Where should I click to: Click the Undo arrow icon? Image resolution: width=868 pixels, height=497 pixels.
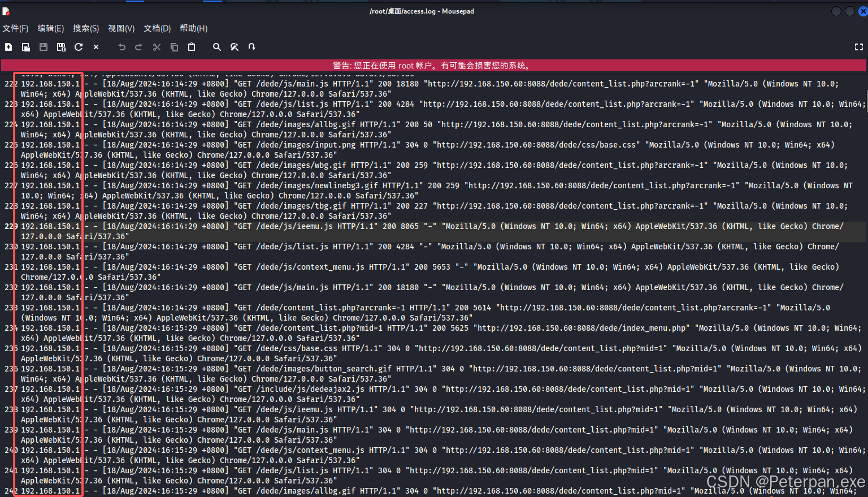[x=121, y=47]
